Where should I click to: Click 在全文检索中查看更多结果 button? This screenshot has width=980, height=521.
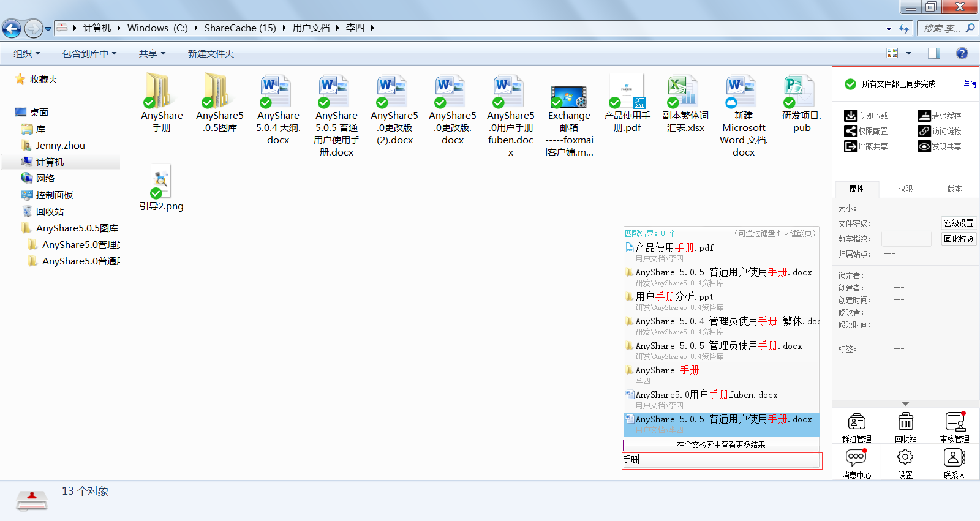tap(723, 445)
